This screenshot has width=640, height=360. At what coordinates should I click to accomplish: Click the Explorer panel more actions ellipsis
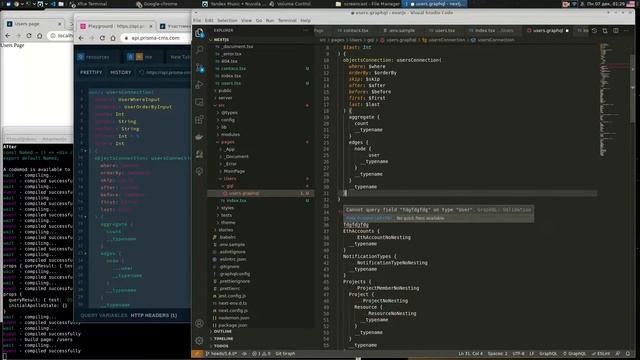pos(306,31)
